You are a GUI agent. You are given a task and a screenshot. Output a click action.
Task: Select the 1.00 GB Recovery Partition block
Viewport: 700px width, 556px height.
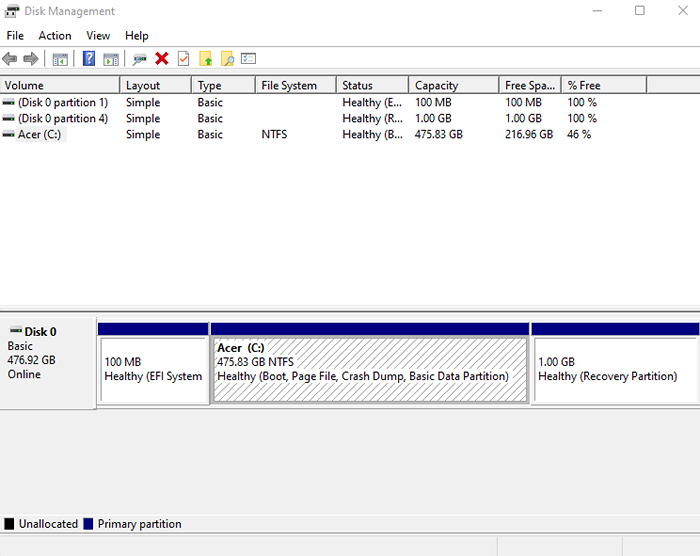pos(615,370)
